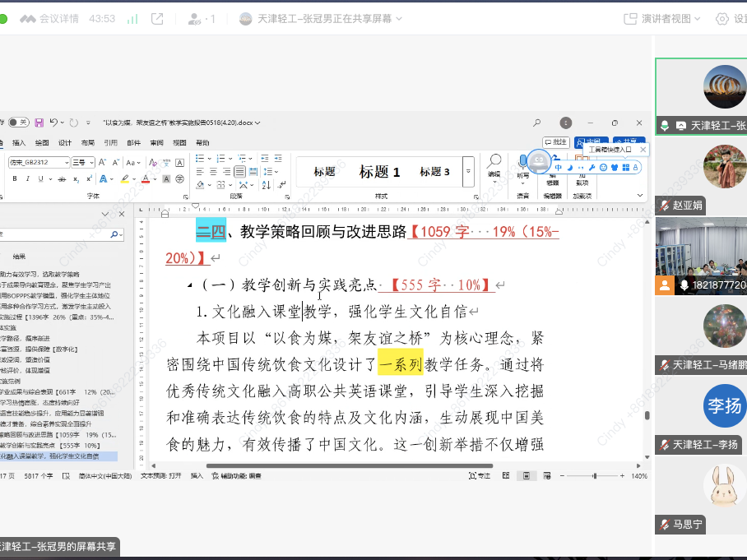
Task: Select the justify alignment icon
Action: coord(239,172)
